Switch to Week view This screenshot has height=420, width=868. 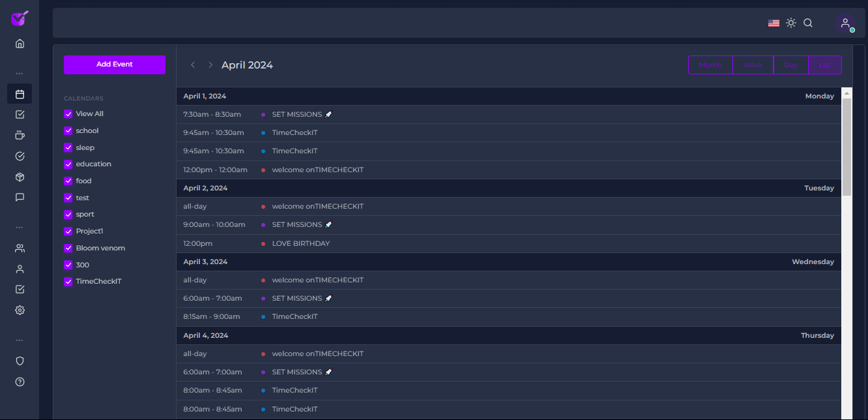753,65
